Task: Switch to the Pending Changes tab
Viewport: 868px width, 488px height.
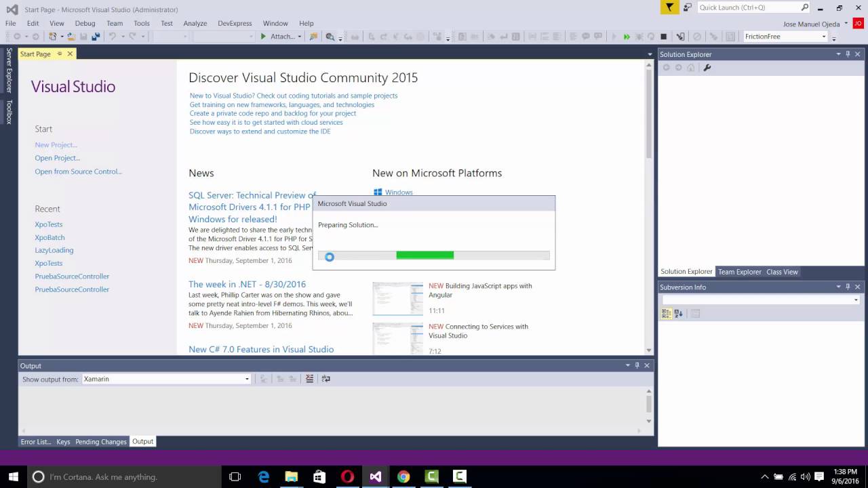Action: pyautogui.click(x=101, y=442)
